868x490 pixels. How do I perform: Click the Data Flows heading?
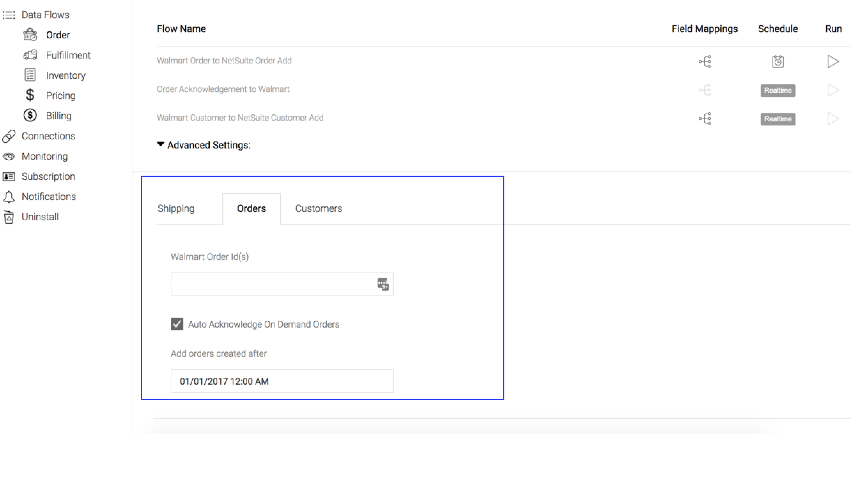coord(45,15)
